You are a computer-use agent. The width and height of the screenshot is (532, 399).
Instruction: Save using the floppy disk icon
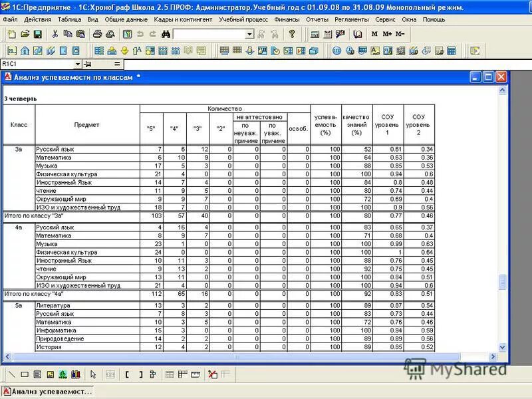[38, 34]
